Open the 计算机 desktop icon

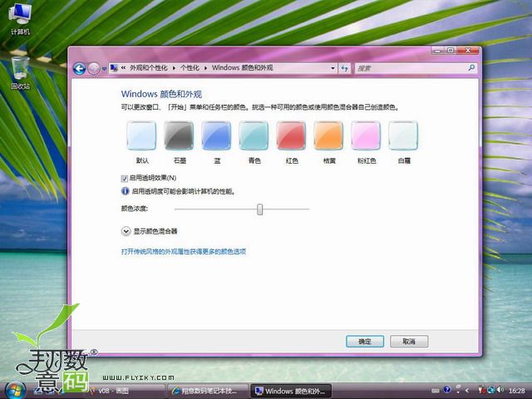coord(20,19)
